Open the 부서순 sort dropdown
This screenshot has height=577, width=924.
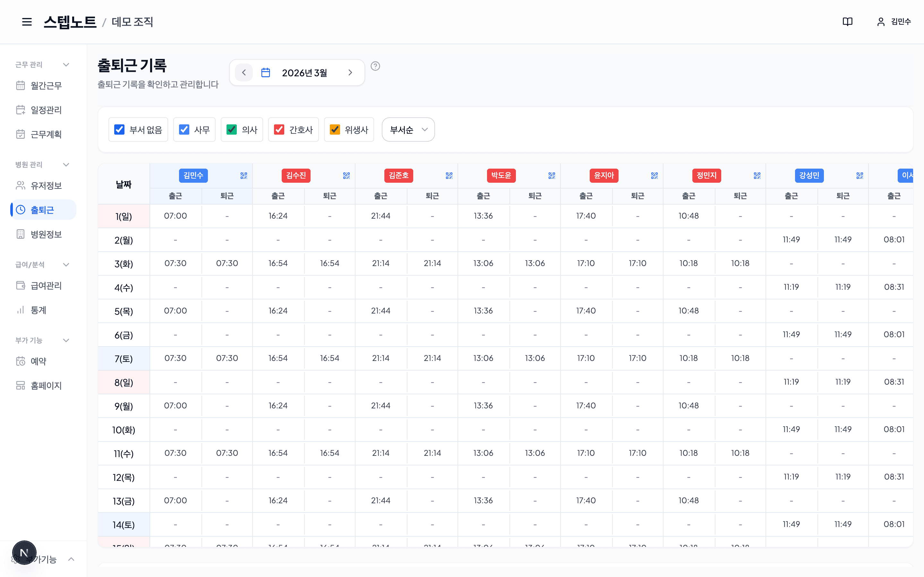click(x=408, y=130)
